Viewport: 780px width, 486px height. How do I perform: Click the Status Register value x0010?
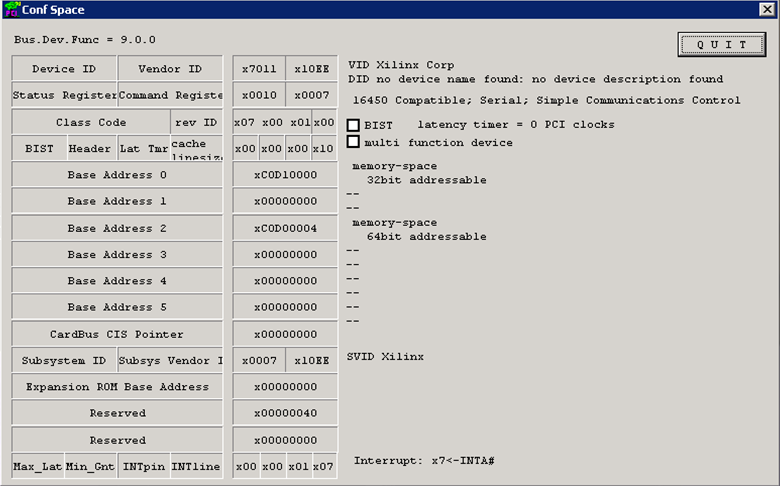[259, 95]
